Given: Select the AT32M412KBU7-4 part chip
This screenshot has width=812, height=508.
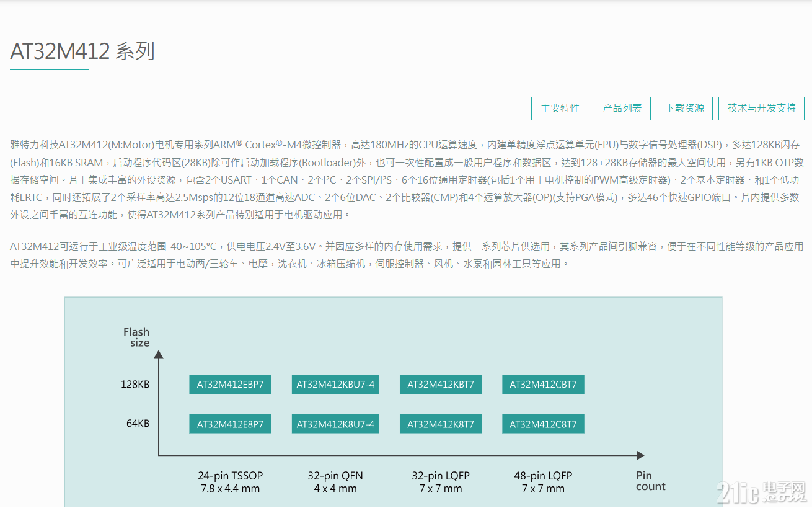Looking at the screenshot, I should (x=335, y=385).
